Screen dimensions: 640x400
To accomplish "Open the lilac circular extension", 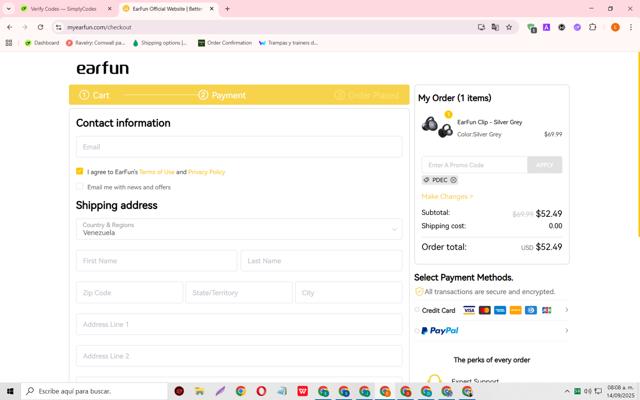I will pos(577,27).
